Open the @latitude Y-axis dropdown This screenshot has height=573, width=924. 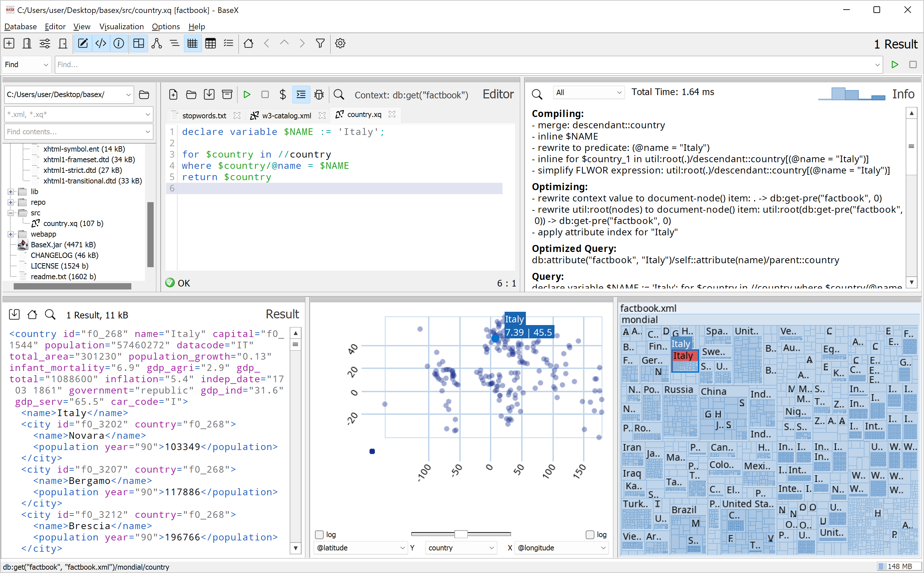361,548
